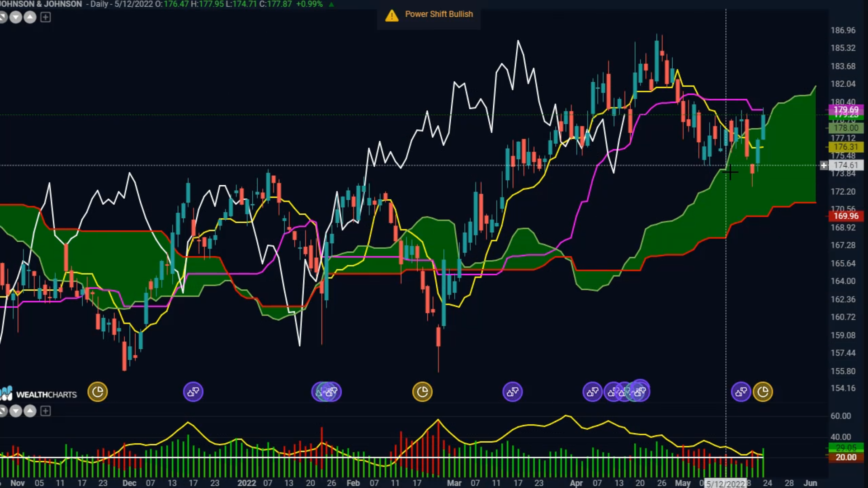The height and width of the screenshot is (488, 868).
Task: Click the 154.16 price axis label
Action: (x=843, y=388)
